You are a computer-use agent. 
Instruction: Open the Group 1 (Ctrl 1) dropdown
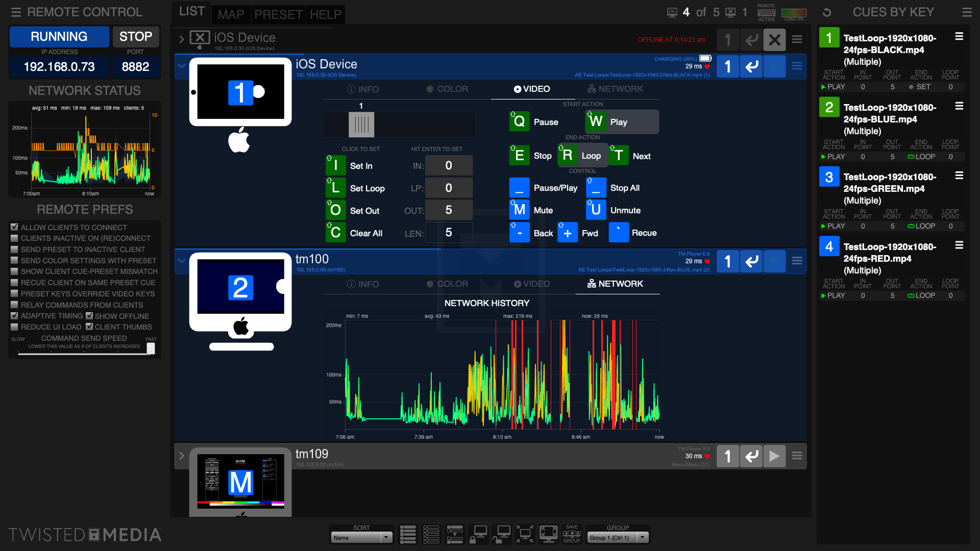click(618, 537)
